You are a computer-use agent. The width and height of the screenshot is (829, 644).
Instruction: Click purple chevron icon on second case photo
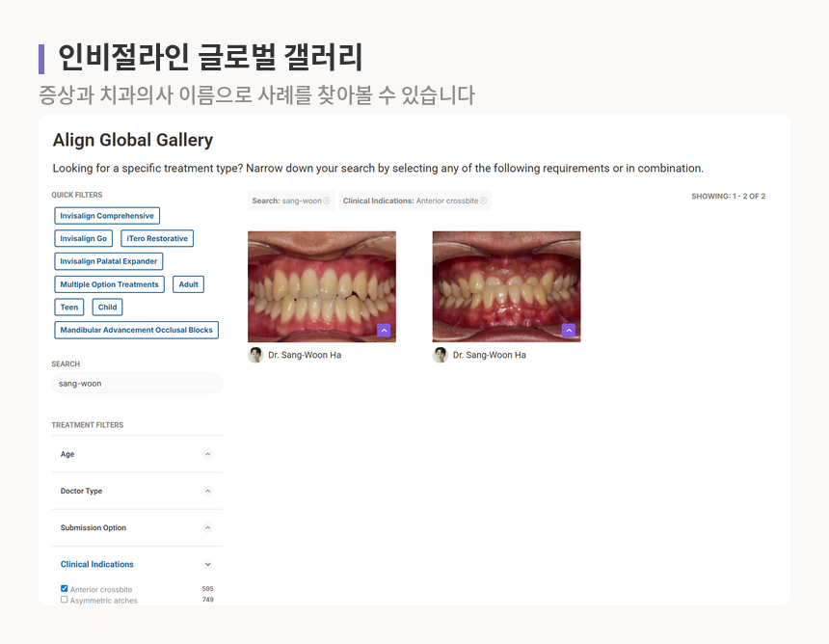coord(569,331)
